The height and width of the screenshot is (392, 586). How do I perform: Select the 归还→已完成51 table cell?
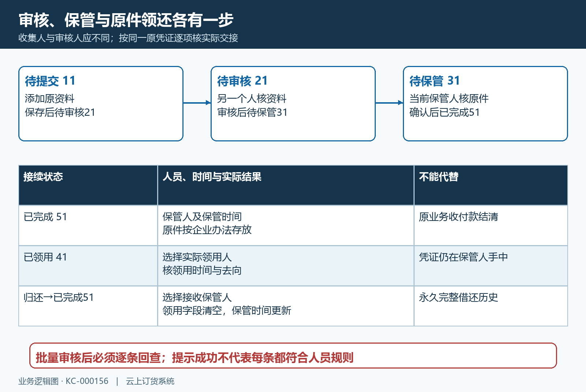(88, 306)
